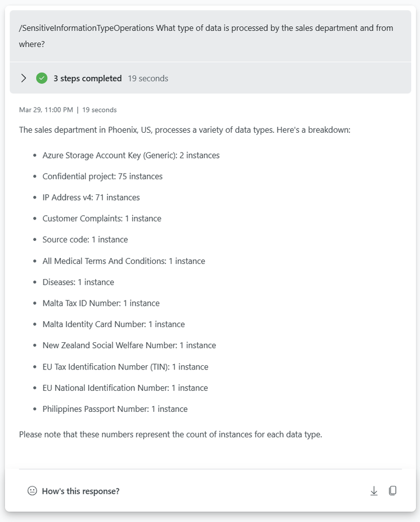Click the Customer Complaints list item
The height and width of the screenshot is (522, 420).
click(102, 218)
